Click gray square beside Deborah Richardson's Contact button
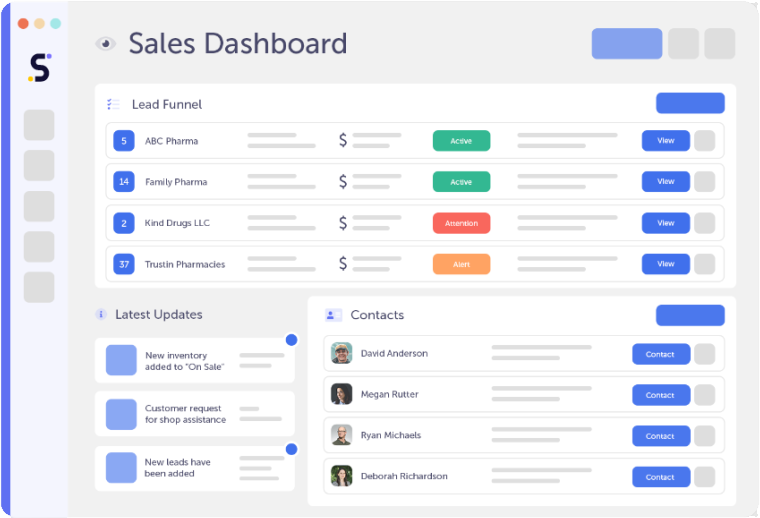The width and height of the screenshot is (760, 518). (x=705, y=477)
